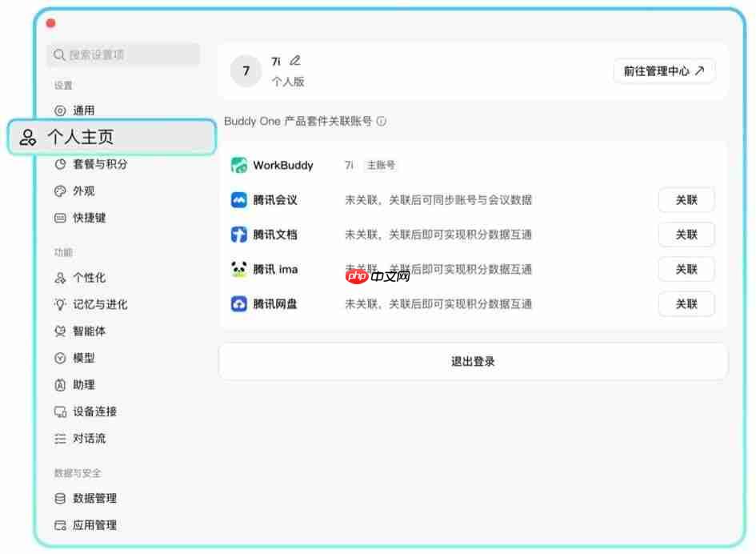The height and width of the screenshot is (554, 756).
Task: Click the 腾讯文档 app icon
Action: 238,235
